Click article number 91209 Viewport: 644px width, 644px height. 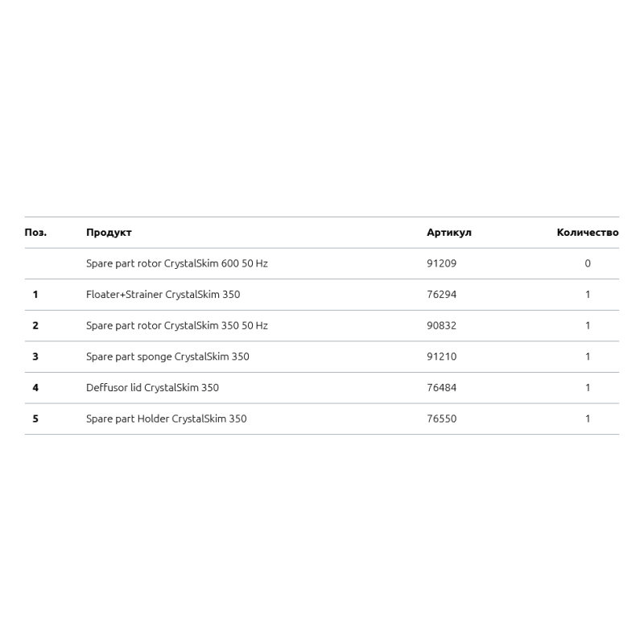[441, 263]
